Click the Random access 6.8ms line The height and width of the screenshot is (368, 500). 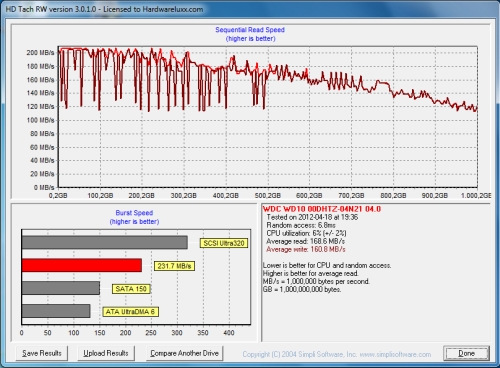pyautogui.click(x=301, y=225)
